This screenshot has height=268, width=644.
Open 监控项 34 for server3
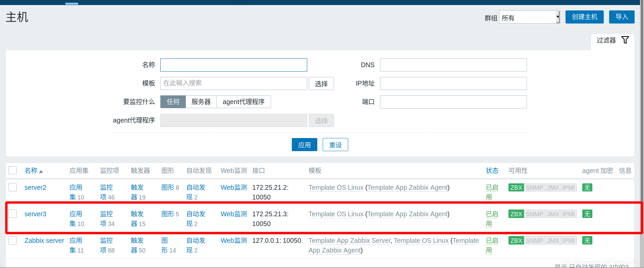[x=106, y=219]
